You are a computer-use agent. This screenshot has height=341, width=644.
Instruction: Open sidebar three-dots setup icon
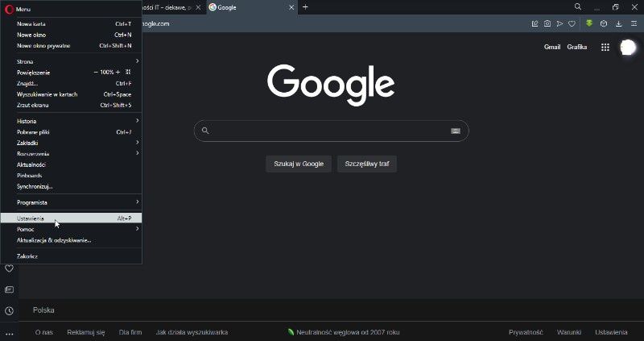coord(9,334)
